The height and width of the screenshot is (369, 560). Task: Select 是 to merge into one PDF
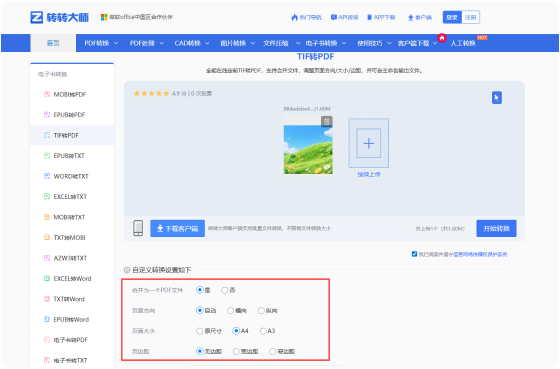coord(200,290)
